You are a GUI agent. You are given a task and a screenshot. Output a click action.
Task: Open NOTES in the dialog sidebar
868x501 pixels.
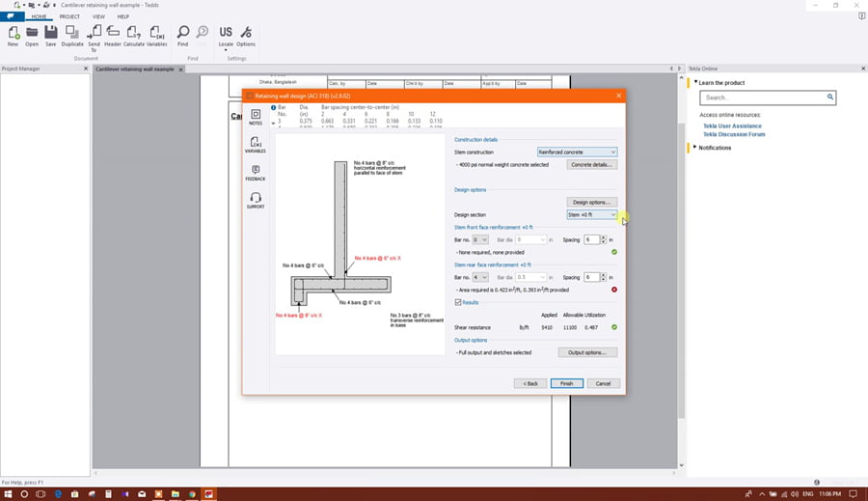tap(256, 117)
